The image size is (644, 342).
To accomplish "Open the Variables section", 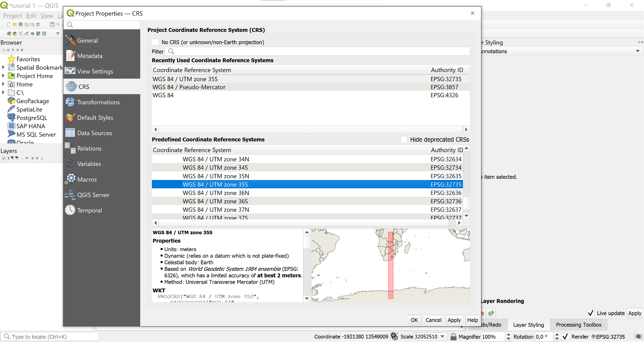I will point(102,164).
